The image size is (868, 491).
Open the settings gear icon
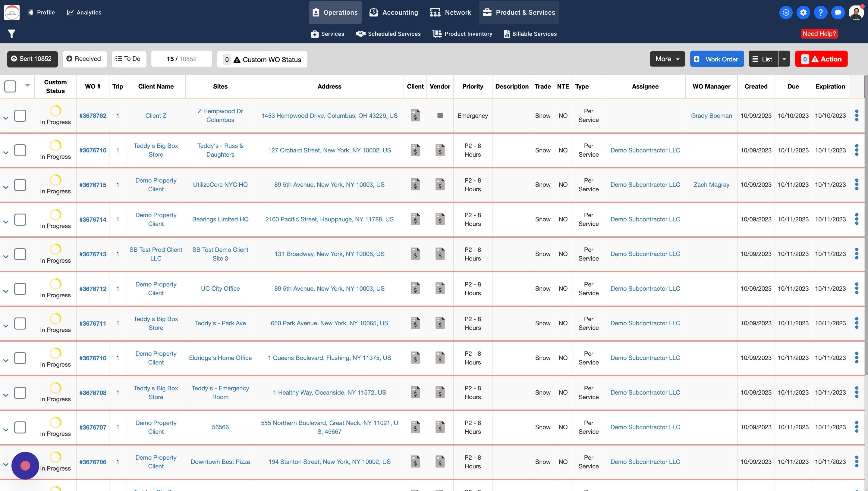point(803,12)
